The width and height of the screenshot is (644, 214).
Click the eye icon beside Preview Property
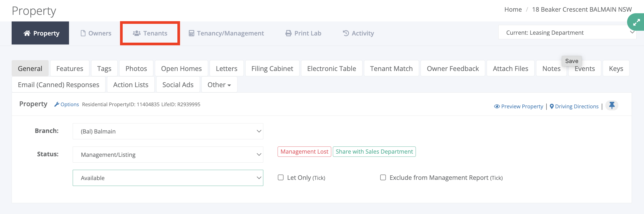click(x=497, y=106)
